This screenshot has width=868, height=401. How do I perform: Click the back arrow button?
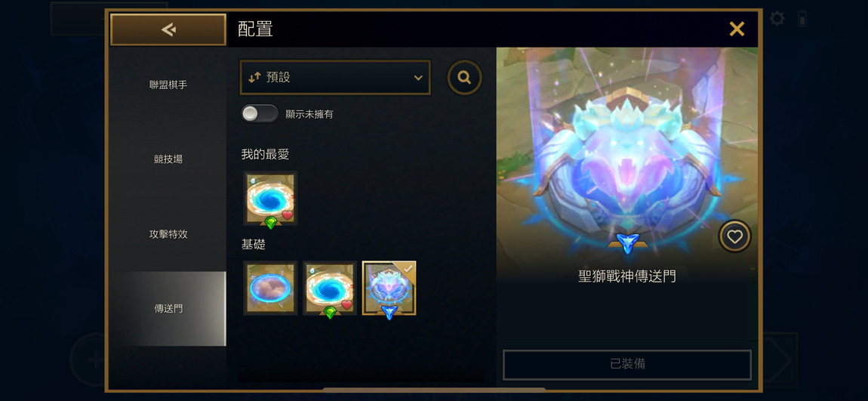point(168,29)
